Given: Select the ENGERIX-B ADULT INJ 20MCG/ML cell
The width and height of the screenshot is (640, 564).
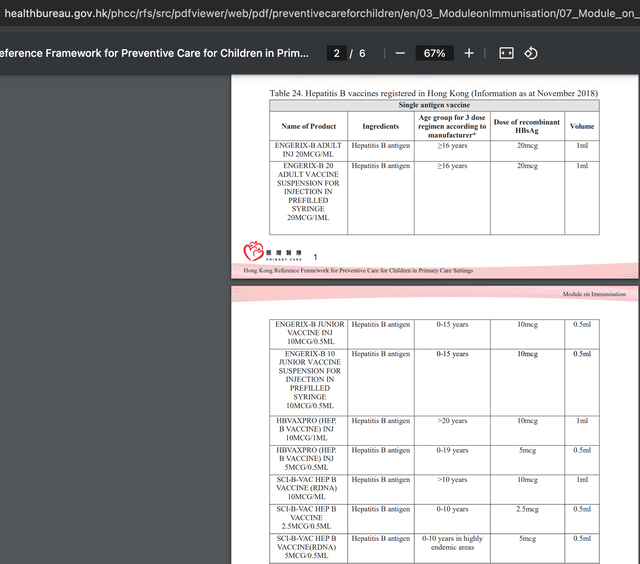Looking at the screenshot, I should coord(309,150).
